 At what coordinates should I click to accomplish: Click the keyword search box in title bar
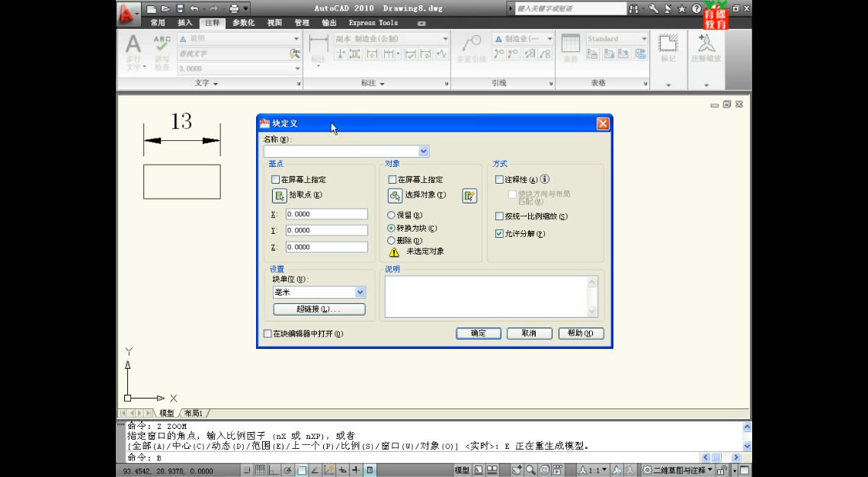tap(571, 9)
